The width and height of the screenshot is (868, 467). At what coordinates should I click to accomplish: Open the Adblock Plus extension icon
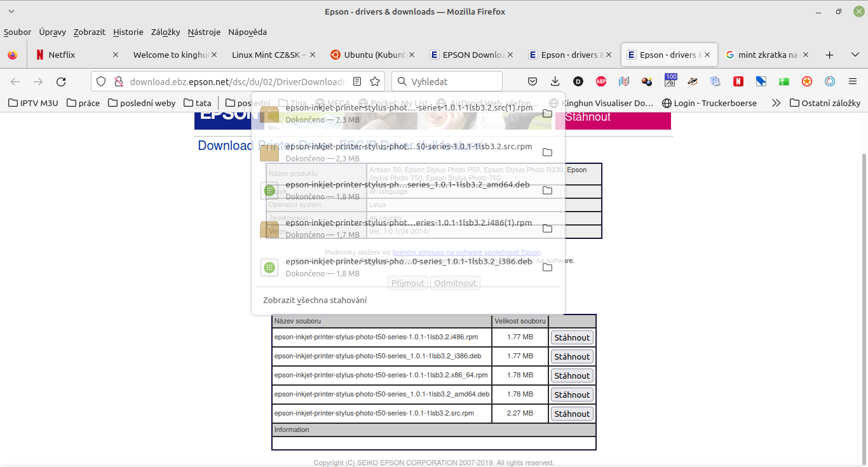pos(600,81)
